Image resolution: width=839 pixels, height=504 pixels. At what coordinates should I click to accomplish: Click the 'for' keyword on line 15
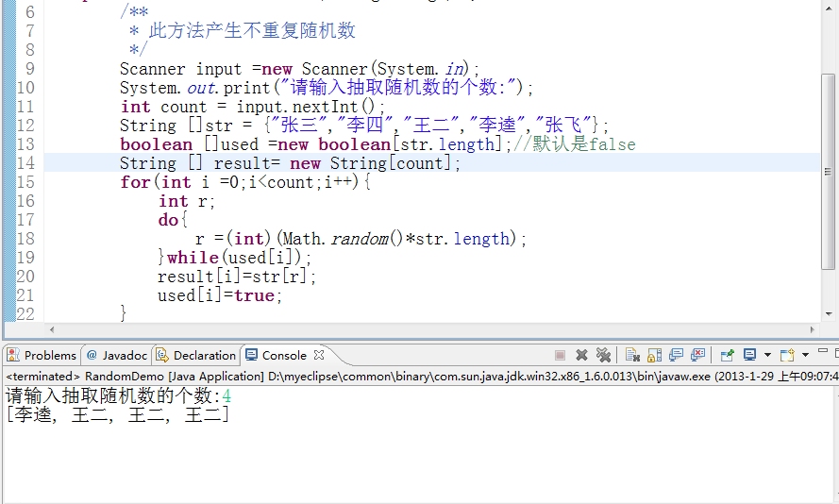pos(135,182)
